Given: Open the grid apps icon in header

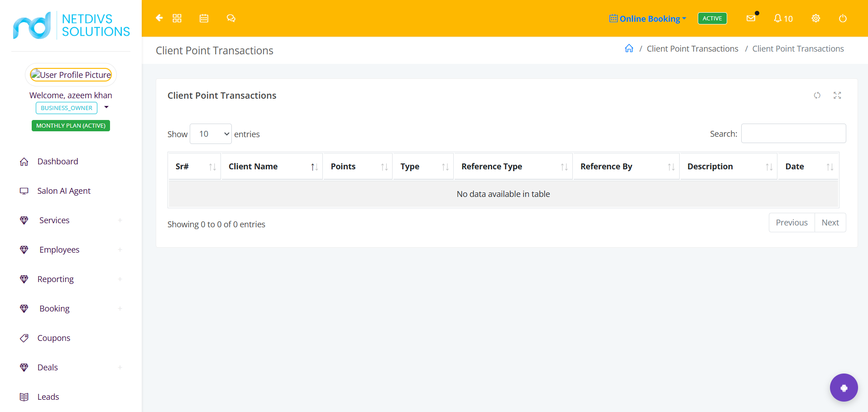Looking at the screenshot, I should coord(177,18).
